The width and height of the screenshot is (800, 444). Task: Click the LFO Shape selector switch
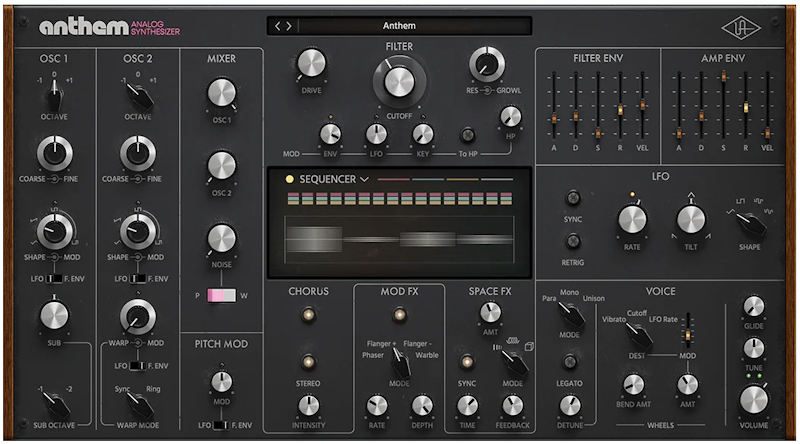749,223
